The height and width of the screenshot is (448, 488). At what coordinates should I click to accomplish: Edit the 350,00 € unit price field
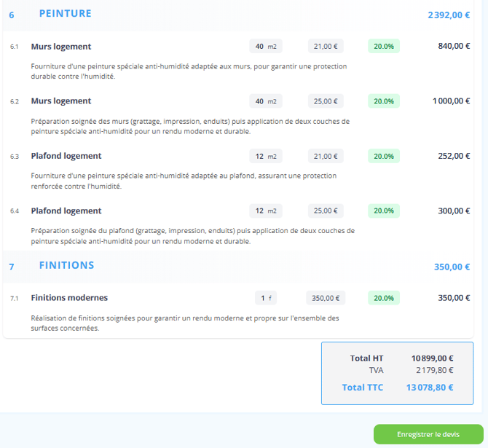pos(326,298)
